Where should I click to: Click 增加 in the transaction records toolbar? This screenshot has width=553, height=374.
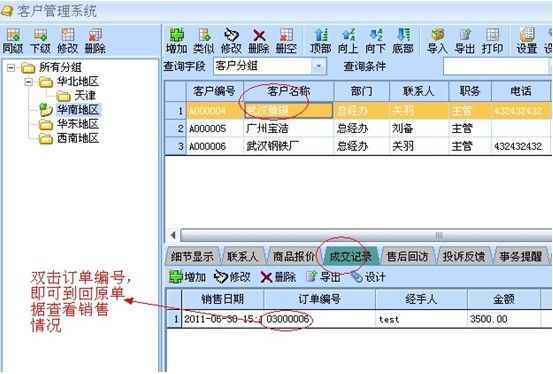click(x=187, y=277)
